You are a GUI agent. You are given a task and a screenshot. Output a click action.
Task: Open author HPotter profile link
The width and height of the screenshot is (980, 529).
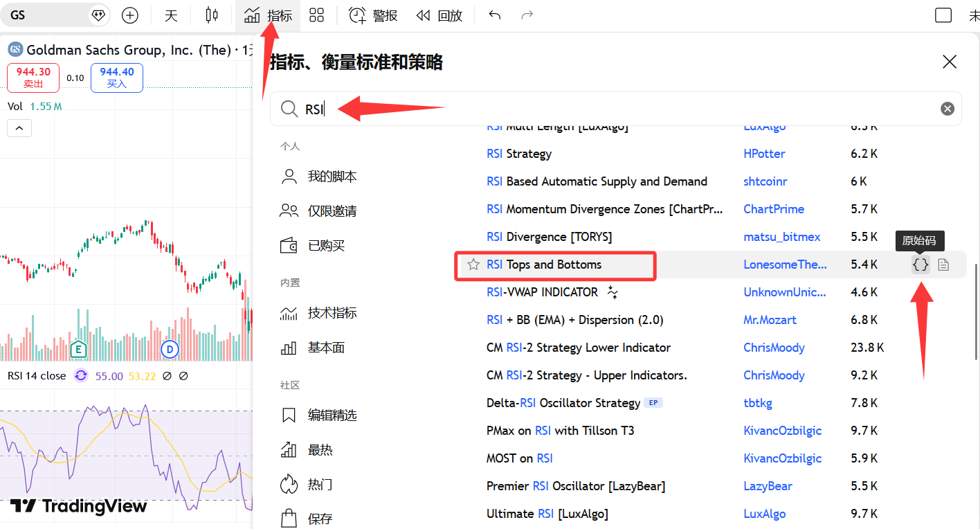click(764, 154)
